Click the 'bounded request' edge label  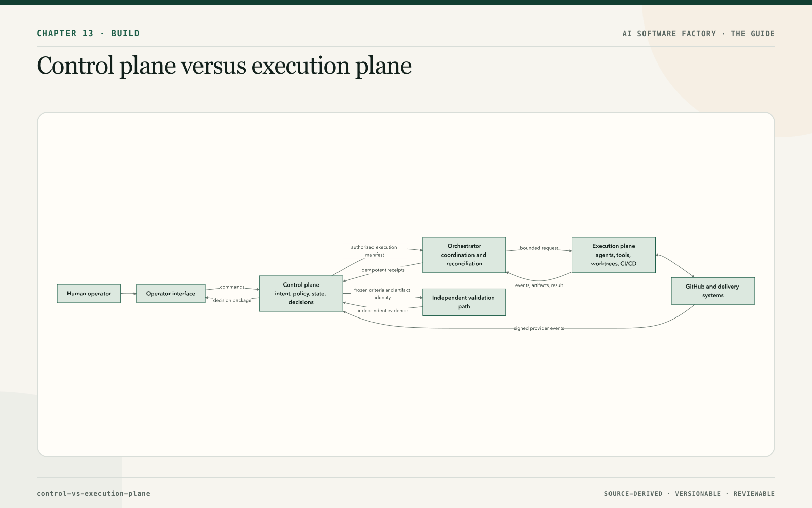(539, 248)
